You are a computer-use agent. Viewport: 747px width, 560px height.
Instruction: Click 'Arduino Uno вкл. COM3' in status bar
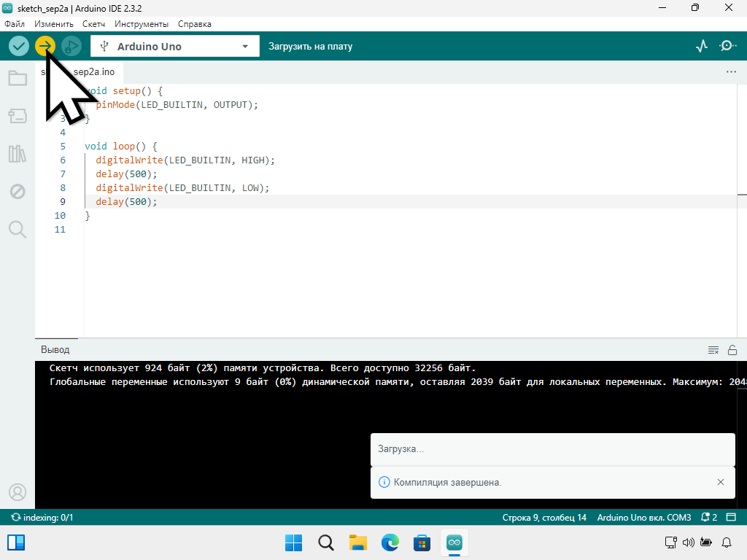pyautogui.click(x=644, y=518)
